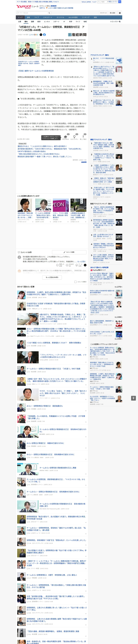Screen dimensions: 138x644
Task: Select the ライブ tab in dark nav bar
Action: coord(37,17)
